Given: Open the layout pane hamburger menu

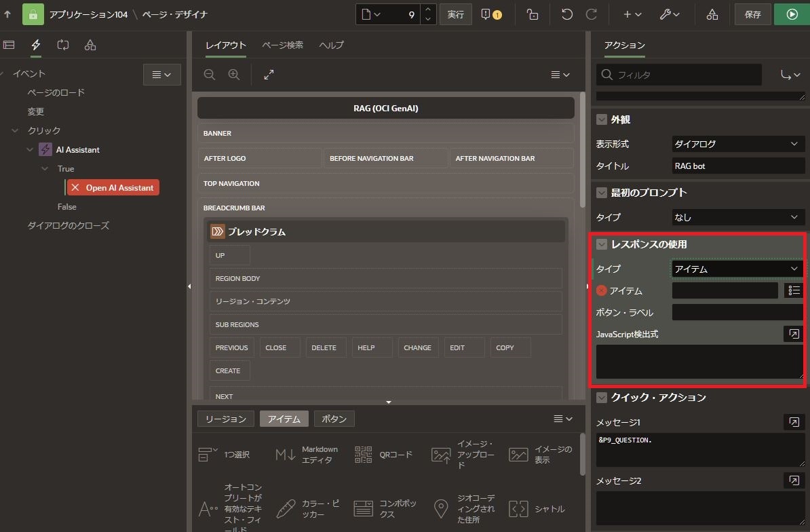Looking at the screenshot, I should click(560, 75).
